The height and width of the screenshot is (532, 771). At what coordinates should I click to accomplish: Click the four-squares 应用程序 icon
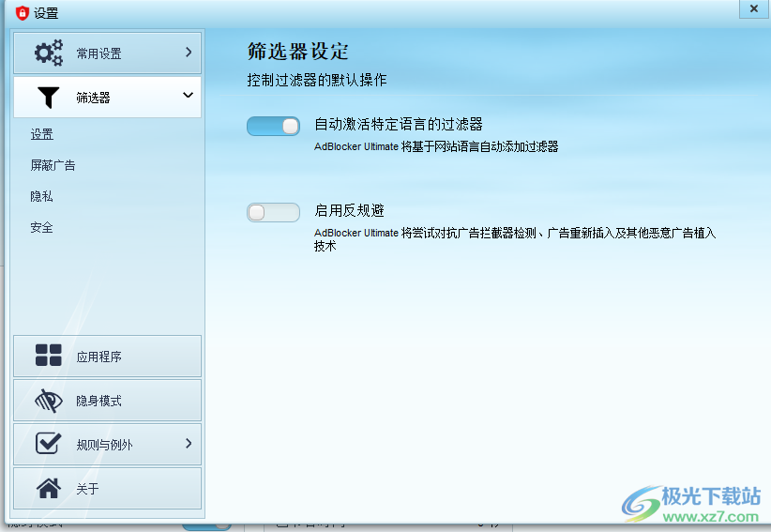(49, 355)
